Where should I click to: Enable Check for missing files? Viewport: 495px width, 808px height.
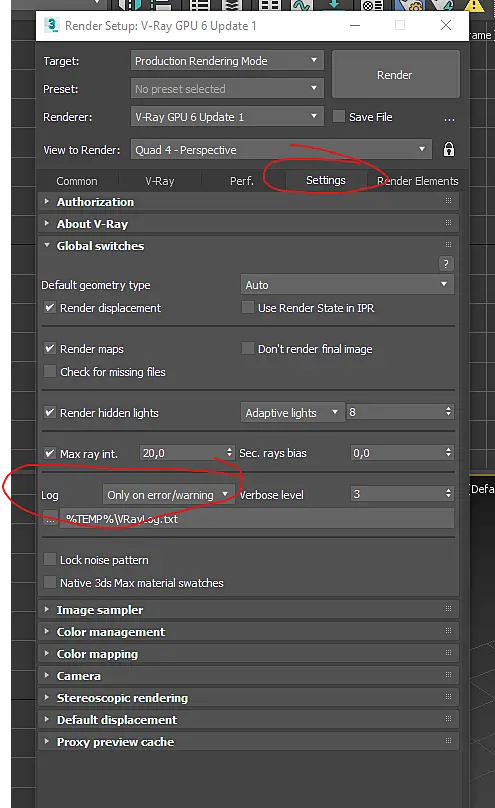point(50,372)
